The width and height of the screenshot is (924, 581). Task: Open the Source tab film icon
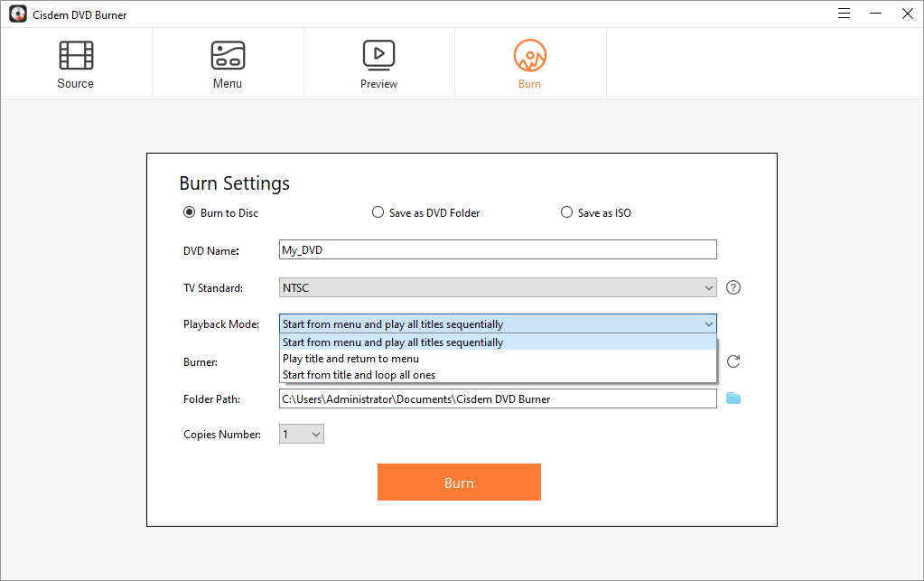point(76,55)
